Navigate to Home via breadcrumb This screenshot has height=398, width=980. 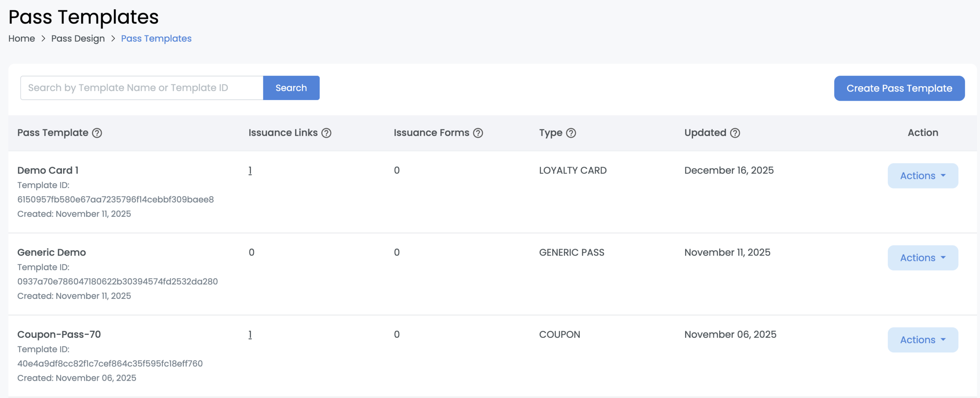tap(21, 38)
